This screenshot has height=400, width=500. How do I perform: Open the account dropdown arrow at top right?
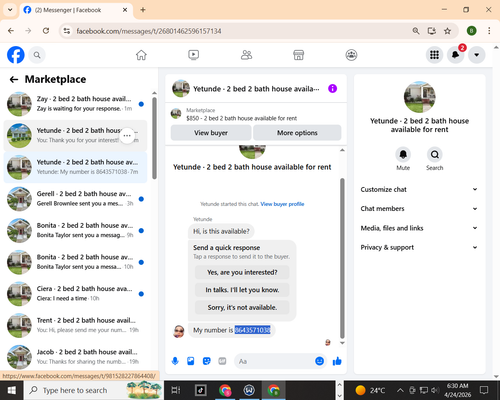coord(477,55)
